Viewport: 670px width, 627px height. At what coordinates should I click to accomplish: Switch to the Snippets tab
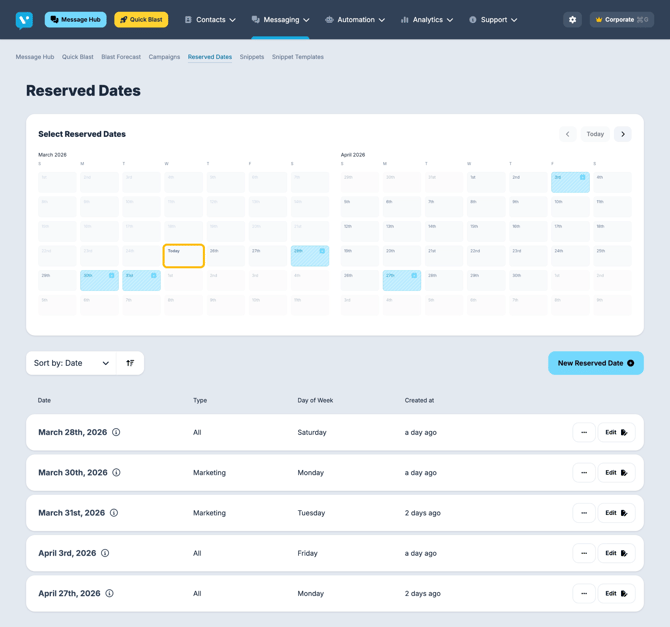(x=252, y=57)
